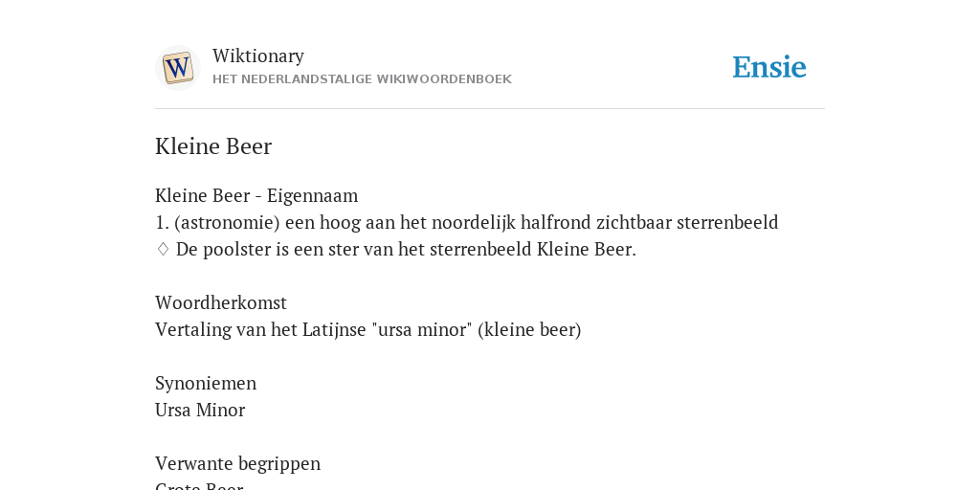Click the Kleine Beer heading

213,146
